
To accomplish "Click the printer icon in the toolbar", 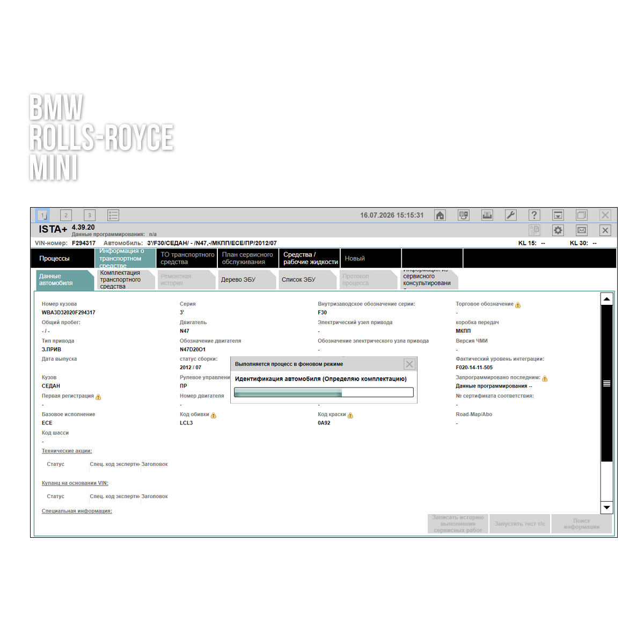I will point(487,215).
